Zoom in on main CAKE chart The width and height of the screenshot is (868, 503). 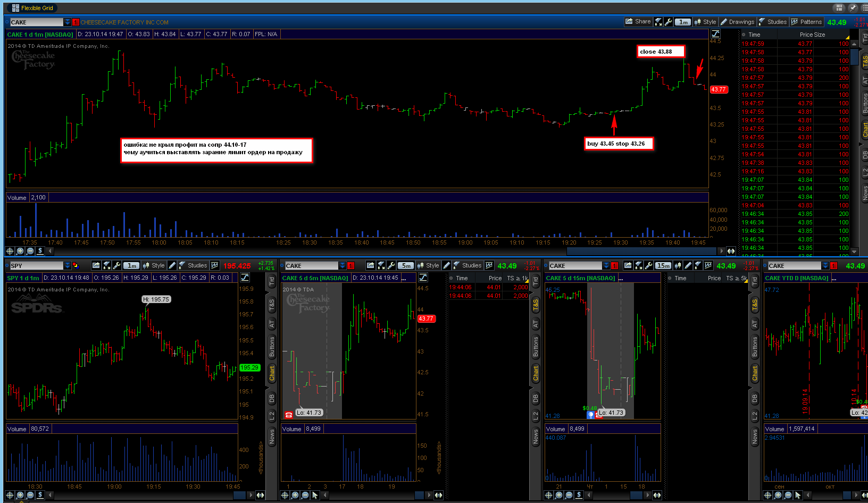(x=20, y=251)
